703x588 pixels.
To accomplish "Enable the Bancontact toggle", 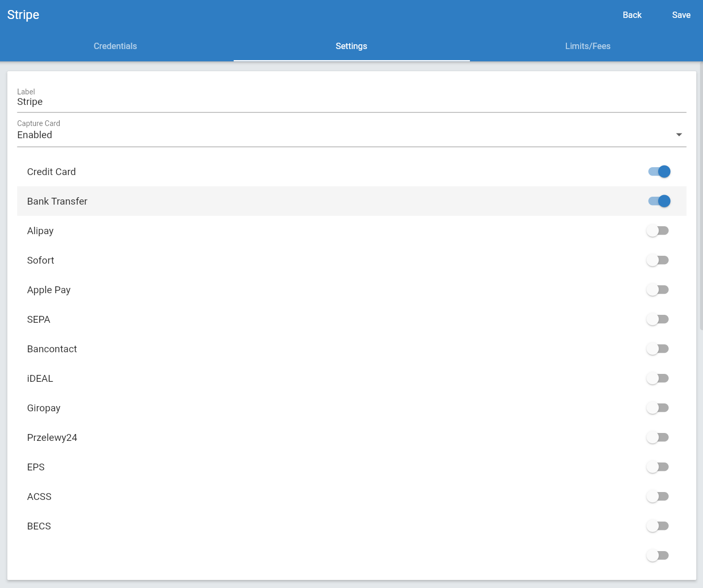I will [658, 349].
